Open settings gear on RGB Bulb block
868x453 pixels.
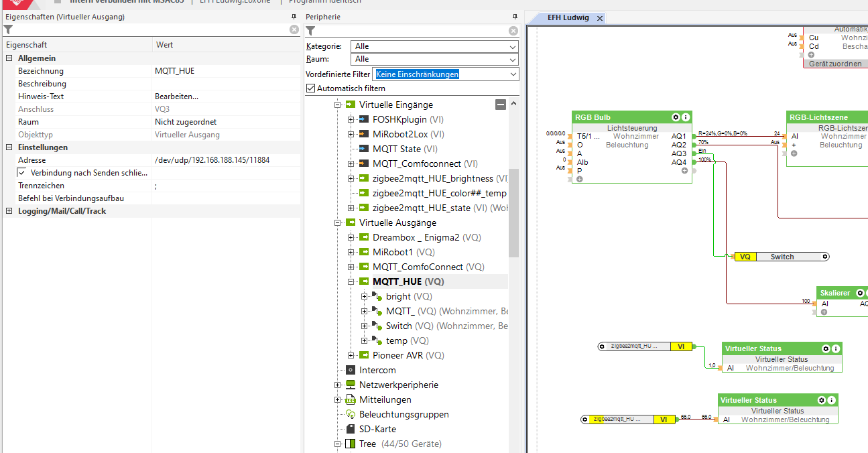[x=676, y=117]
